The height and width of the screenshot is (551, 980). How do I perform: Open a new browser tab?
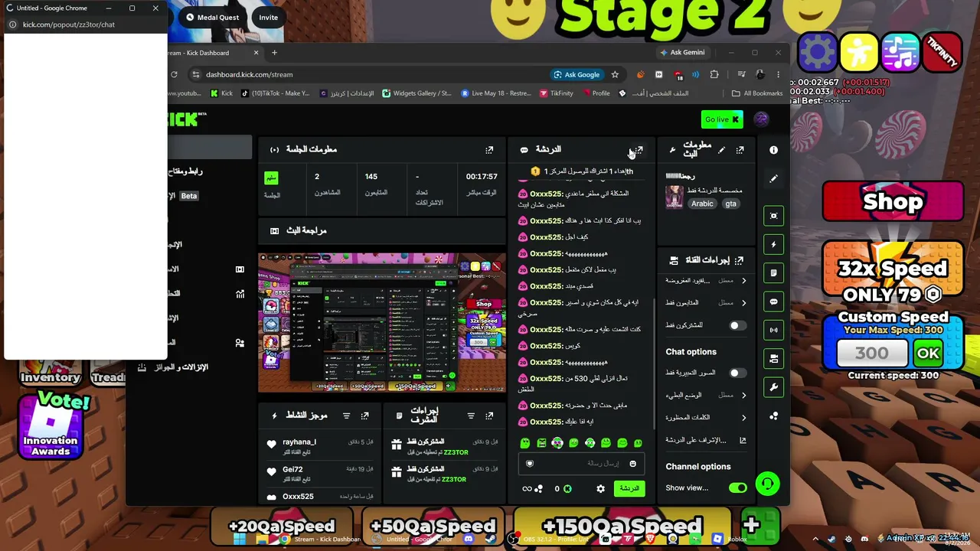(274, 53)
